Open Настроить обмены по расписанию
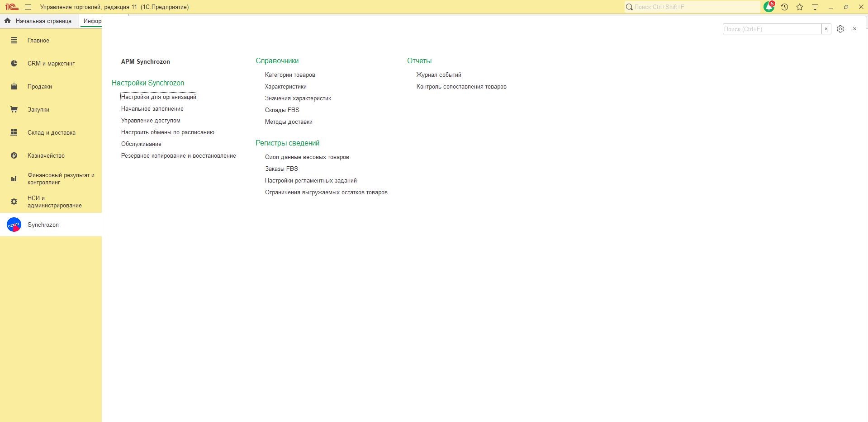Viewport: 868px width, 422px height. (x=168, y=132)
